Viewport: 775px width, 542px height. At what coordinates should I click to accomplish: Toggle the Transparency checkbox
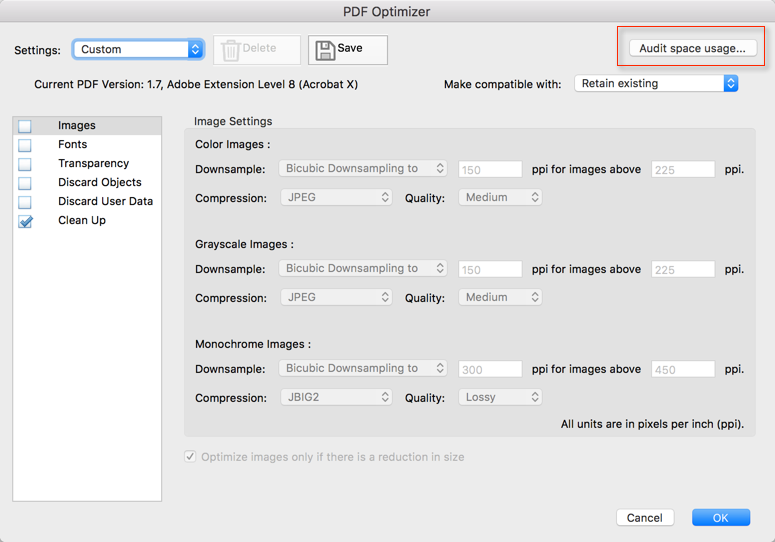(25, 164)
